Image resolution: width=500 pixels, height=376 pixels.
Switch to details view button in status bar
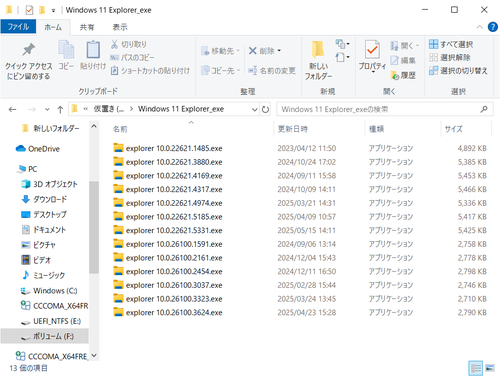point(475,368)
